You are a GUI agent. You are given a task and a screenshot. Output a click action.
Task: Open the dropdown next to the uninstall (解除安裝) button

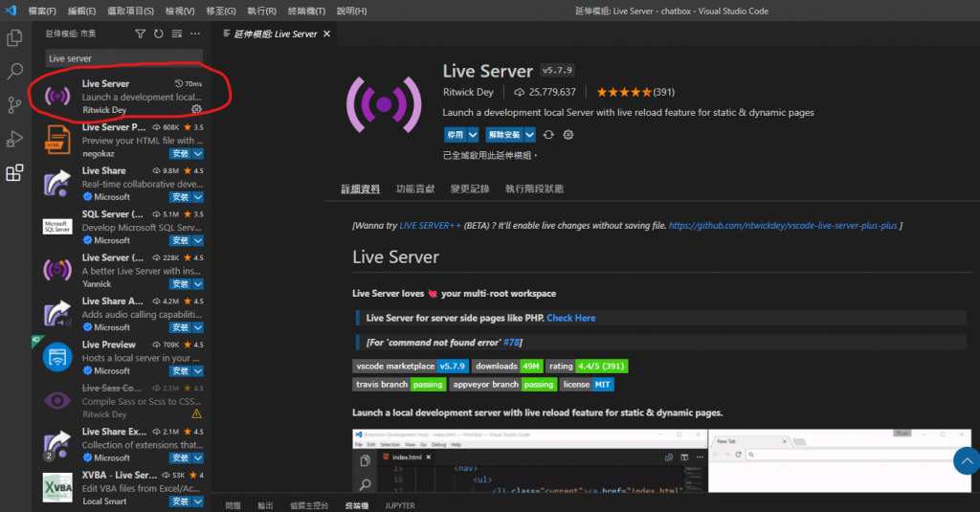(x=530, y=134)
